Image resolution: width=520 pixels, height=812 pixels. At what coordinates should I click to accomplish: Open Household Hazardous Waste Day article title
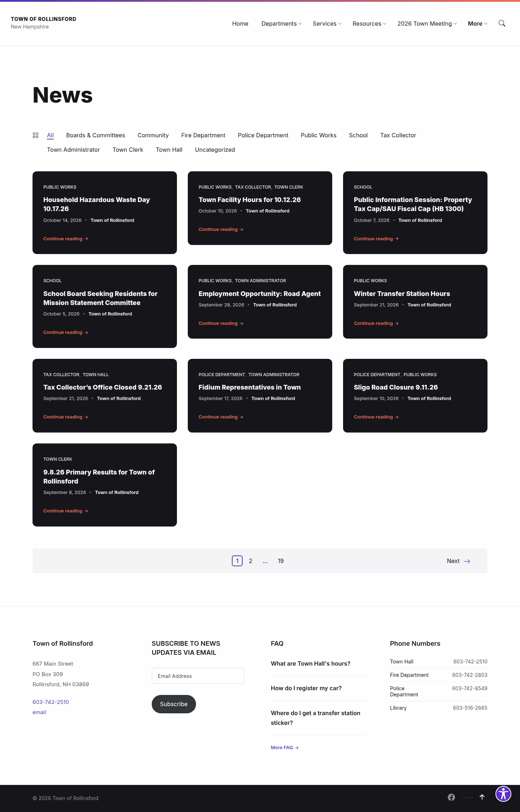[96, 204]
